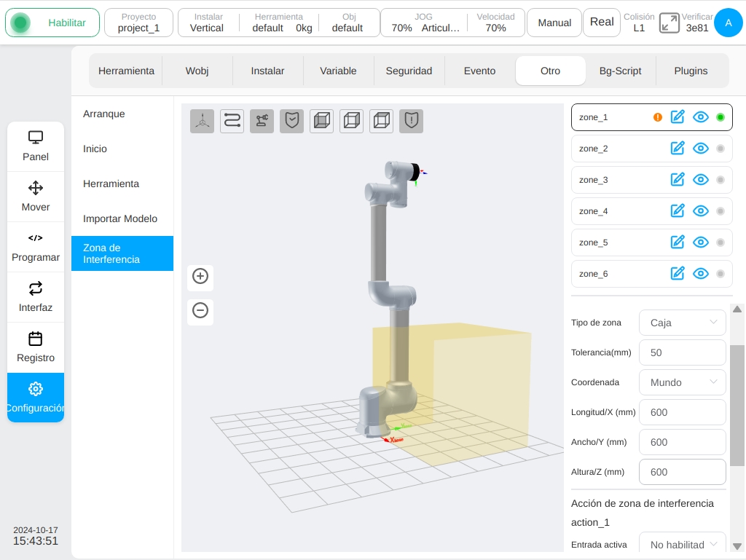The width and height of the screenshot is (746, 560).
Task: Edit zone_5 settings
Action: point(678,242)
